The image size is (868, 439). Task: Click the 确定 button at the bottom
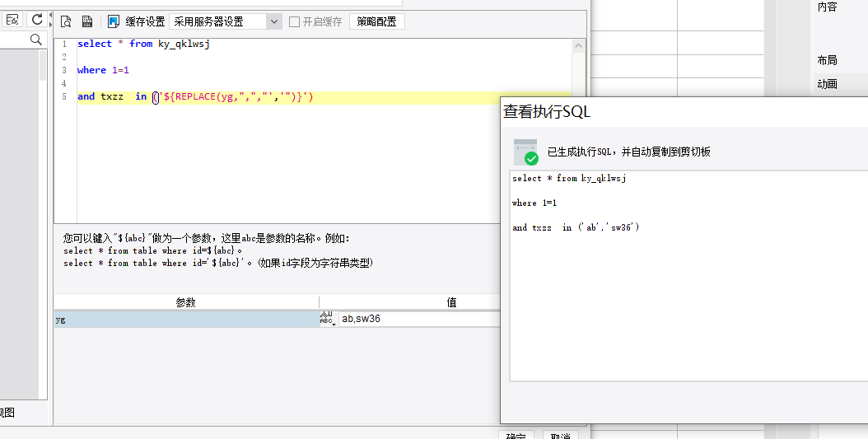(516, 435)
